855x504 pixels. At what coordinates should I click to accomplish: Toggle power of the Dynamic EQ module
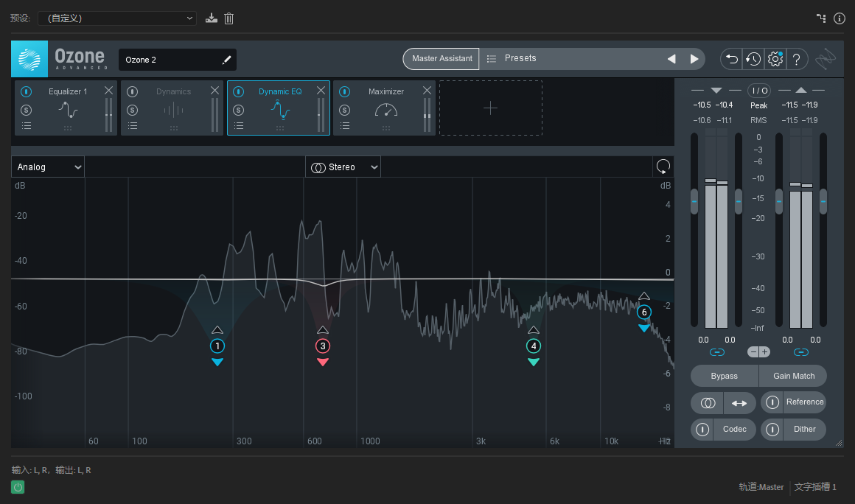[238, 91]
